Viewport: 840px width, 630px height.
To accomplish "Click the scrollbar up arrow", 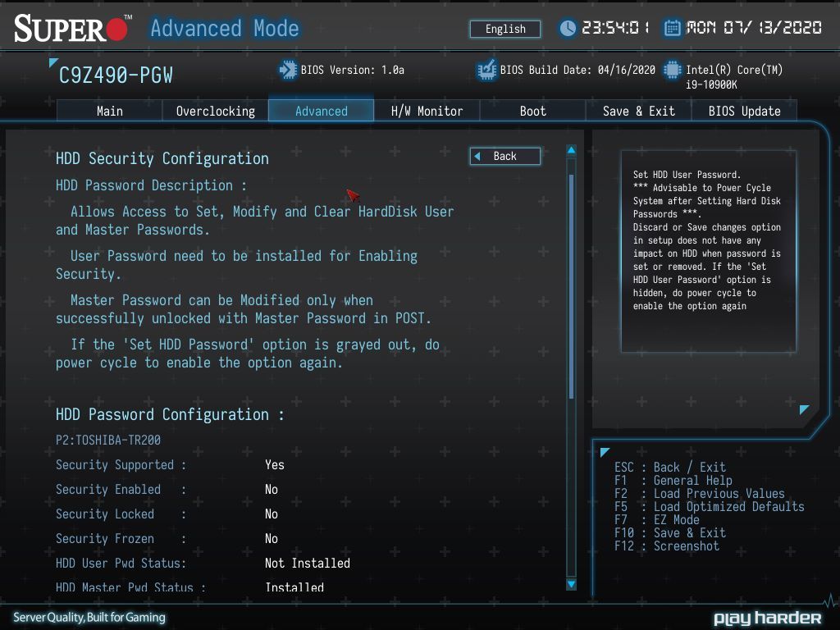I will pos(571,151).
